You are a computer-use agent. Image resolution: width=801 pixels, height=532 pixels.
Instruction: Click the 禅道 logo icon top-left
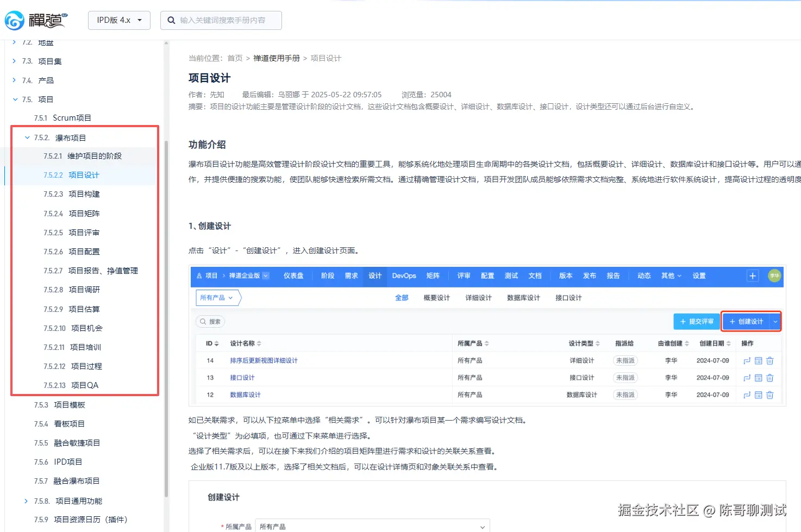[x=14, y=20]
